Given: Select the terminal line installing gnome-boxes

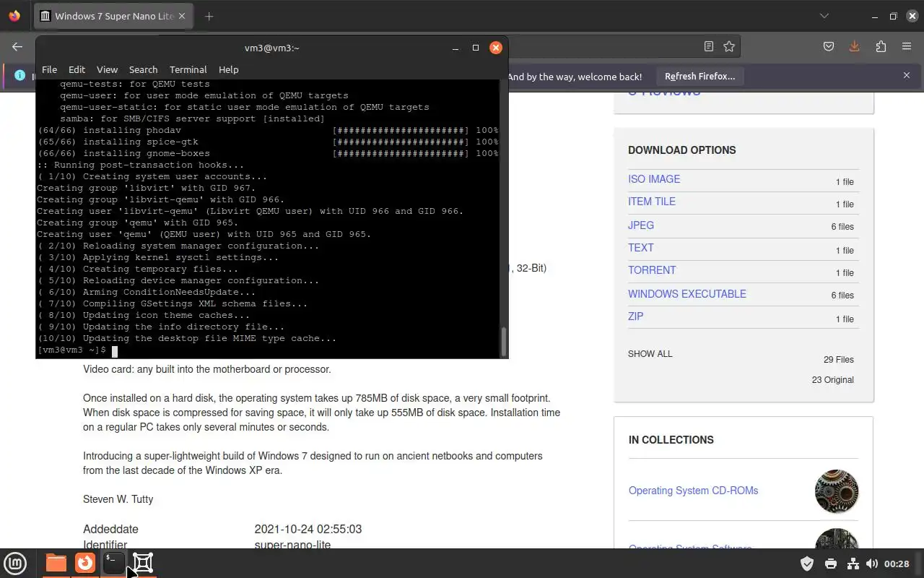Looking at the screenshot, I should (x=268, y=153).
